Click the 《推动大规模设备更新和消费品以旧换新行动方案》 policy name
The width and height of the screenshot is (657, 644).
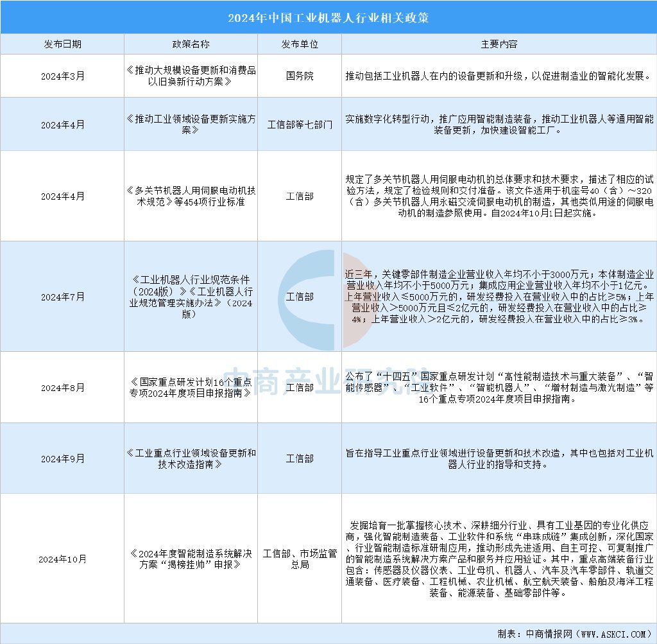191,76
